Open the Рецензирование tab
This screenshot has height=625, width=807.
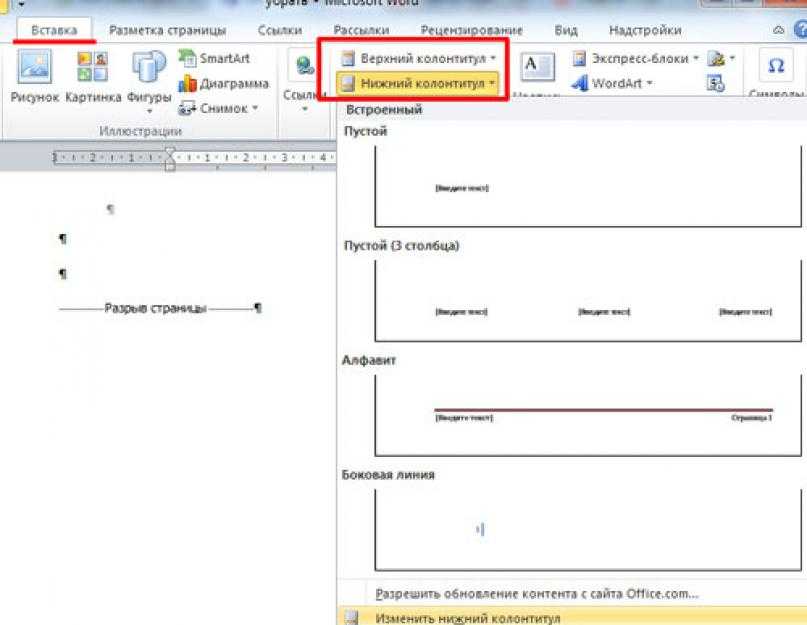pos(471,30)
